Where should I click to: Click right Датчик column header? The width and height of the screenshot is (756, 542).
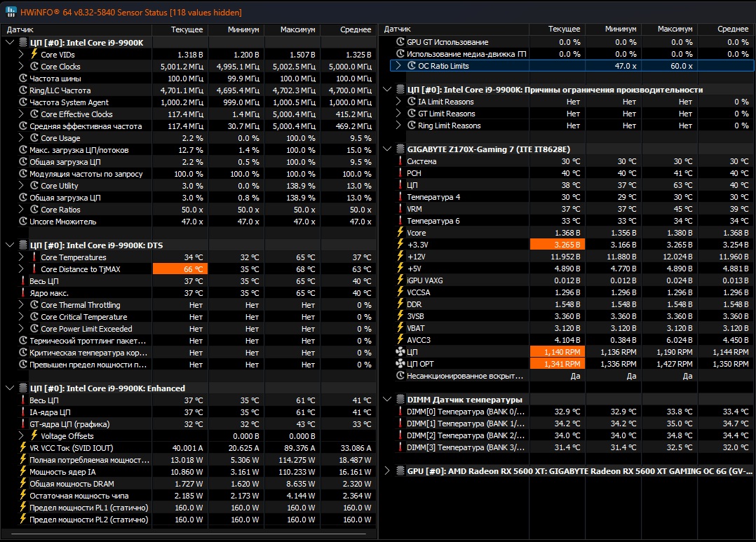454,29
